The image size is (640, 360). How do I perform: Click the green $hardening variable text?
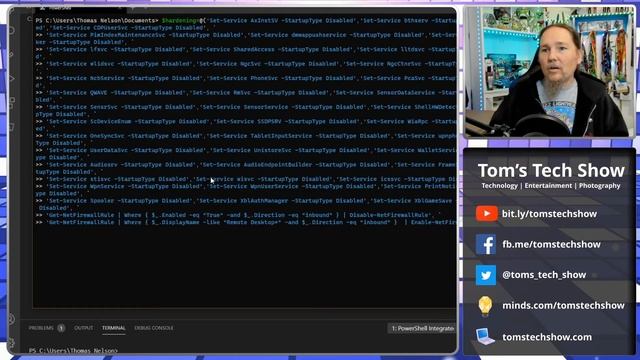[x=180, y=20]
